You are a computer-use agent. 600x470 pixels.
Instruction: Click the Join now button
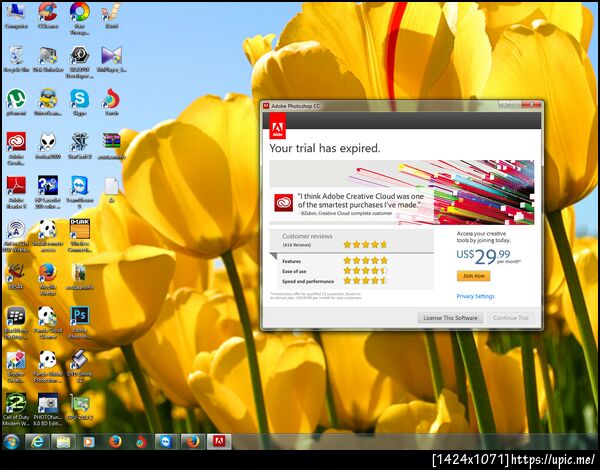[x=473, y=276]
